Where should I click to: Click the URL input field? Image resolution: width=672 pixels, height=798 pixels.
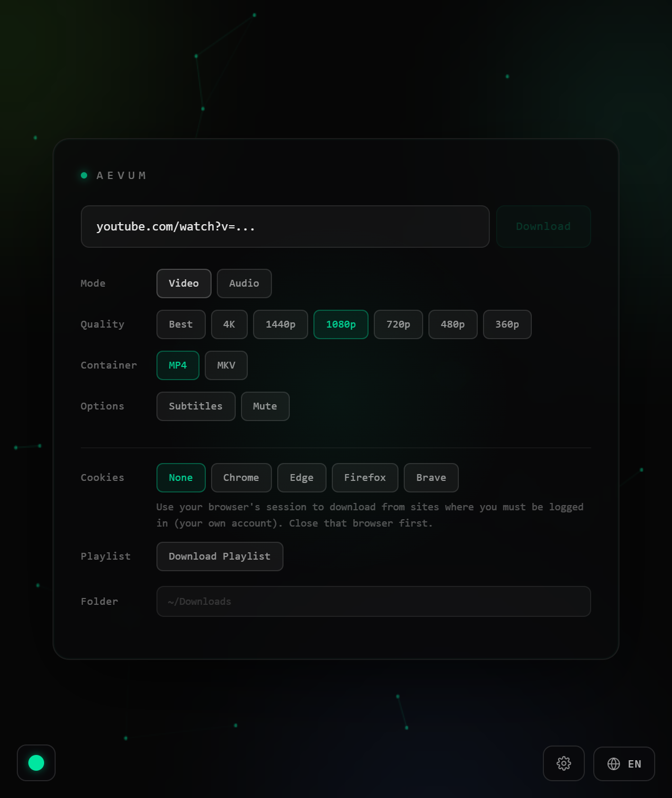pyautogui.click(x=285, y=226)
